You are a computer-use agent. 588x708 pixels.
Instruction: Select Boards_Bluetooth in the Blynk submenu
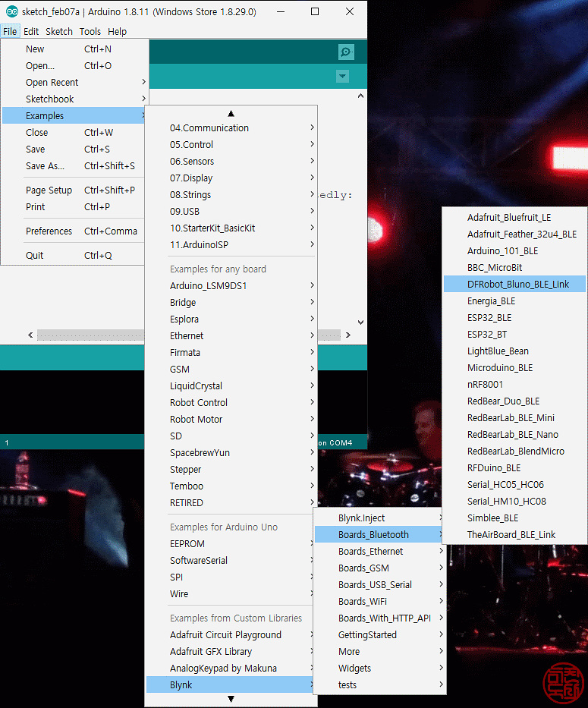coord(380,535)
